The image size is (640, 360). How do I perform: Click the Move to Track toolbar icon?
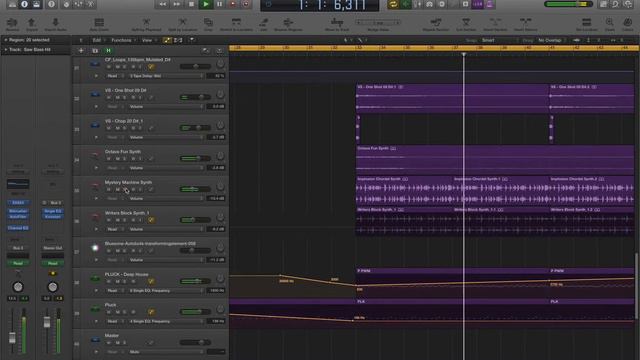tap(337, 24)
